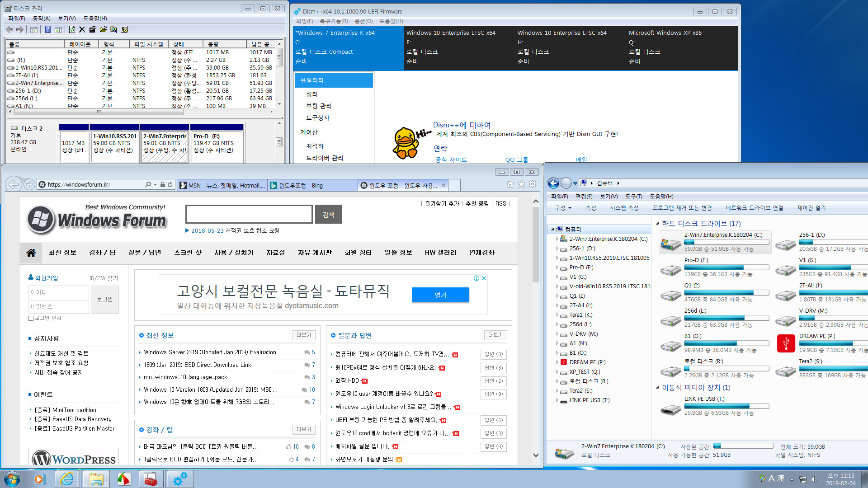Click the browser back button in Internet Explorer
868x488 pixels.
coord(14,184)
